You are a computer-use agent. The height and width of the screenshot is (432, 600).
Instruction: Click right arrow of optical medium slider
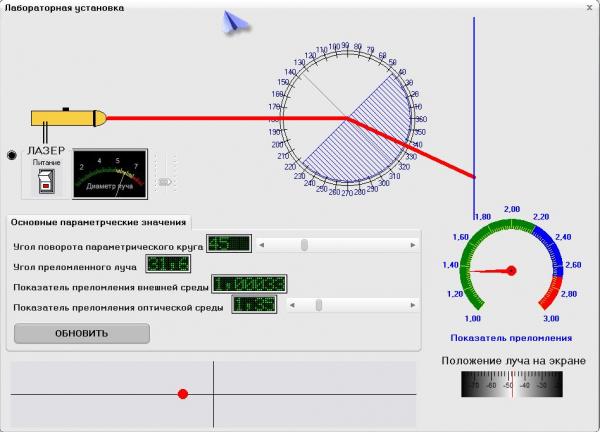(412, 305)
